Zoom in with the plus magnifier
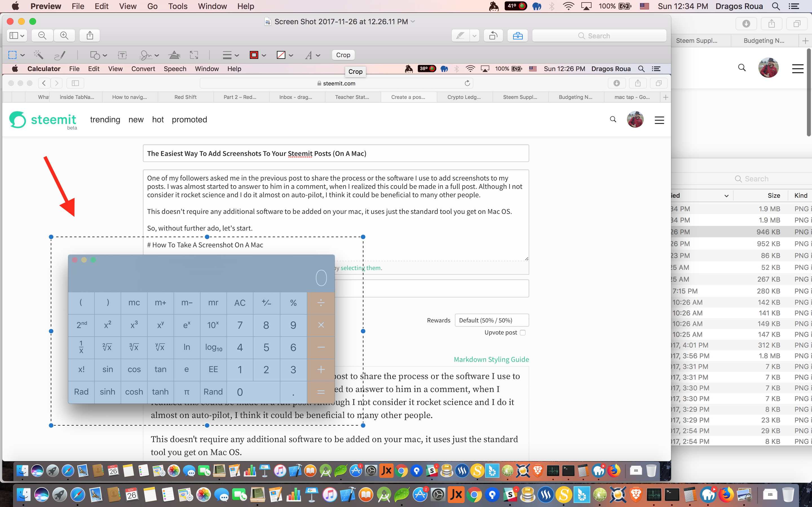Image resolution: width=812 pixels, height=507 pixels. 64,35
